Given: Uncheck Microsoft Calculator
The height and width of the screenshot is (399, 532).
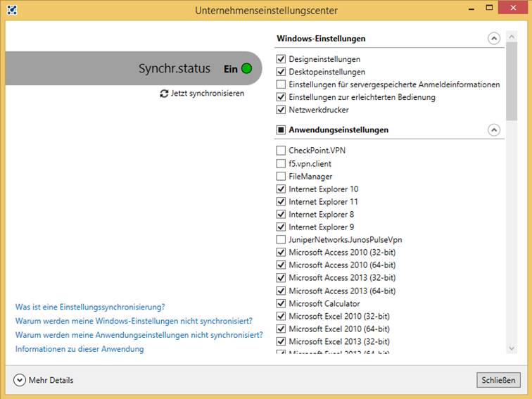Looking at the screenshot, I should [281, 303].
